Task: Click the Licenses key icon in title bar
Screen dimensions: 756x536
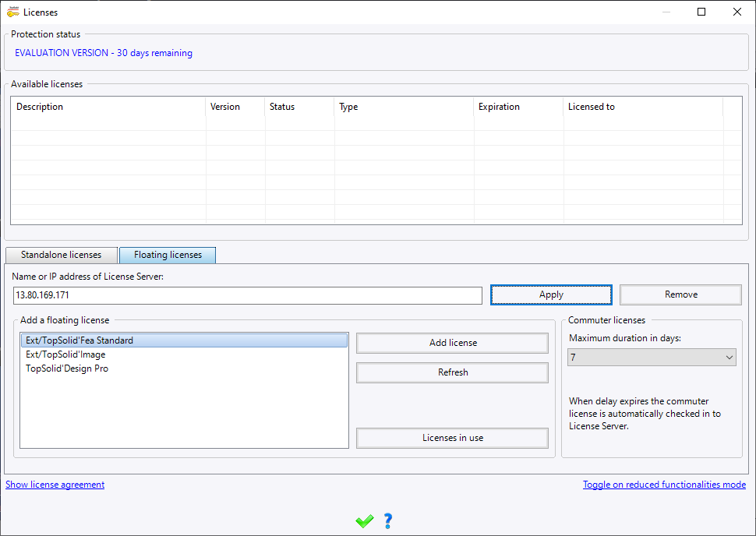Action: tap(13, 12)
